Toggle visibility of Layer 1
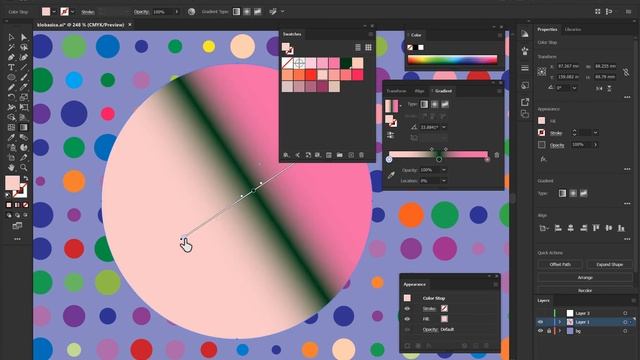Screen dimensions: 640x360 (541, 322)
